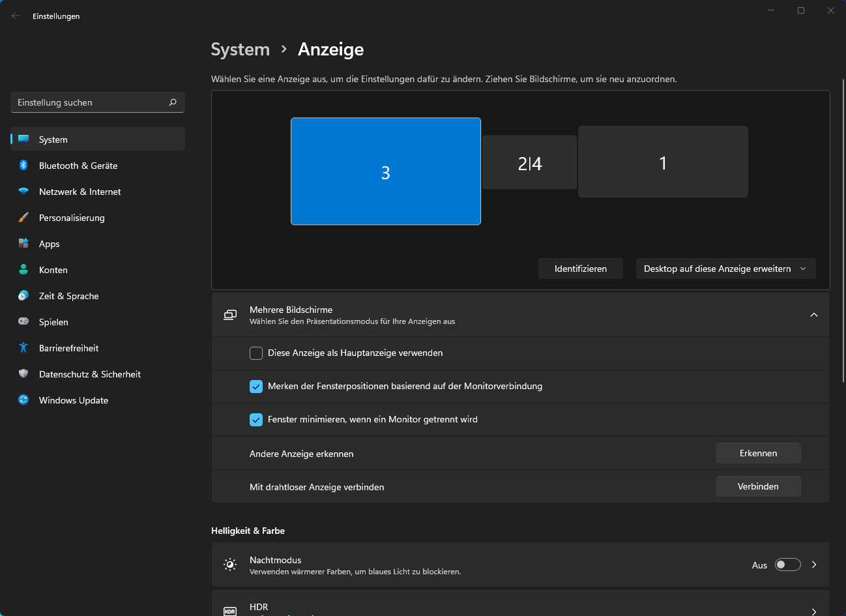
Task: Click the Wi-Fi network icon in sidebar
Action: [x=23, y=191]
